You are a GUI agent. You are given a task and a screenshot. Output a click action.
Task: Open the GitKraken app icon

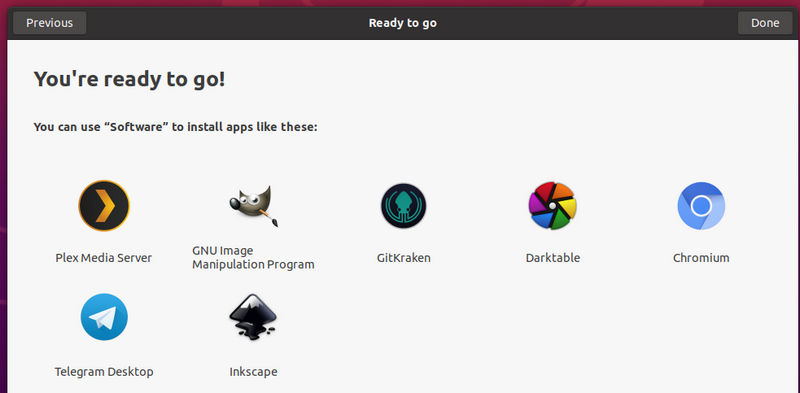404,206
